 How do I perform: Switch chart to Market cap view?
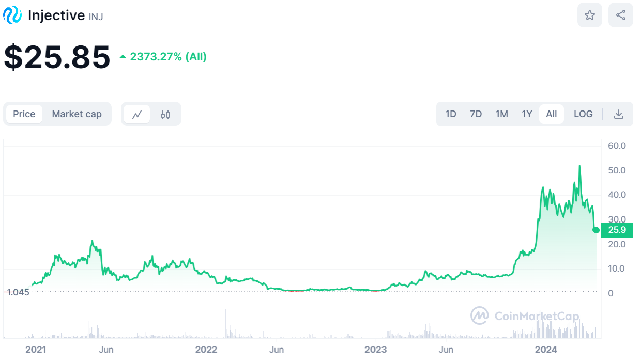pyautogui.click(x=77, y=114)
